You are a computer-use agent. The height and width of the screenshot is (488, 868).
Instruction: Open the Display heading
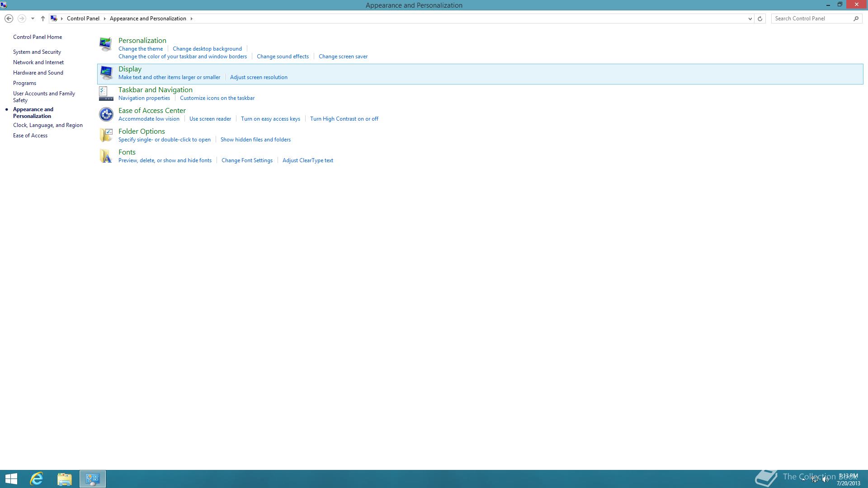[130, 69]
